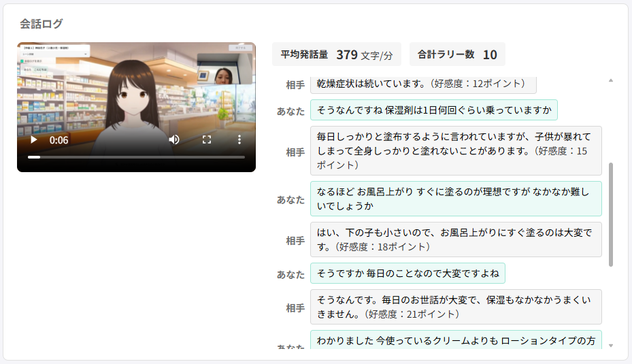Enter fullscreen mode for the video
632x364 pixels.
click(x=207, y=139)
